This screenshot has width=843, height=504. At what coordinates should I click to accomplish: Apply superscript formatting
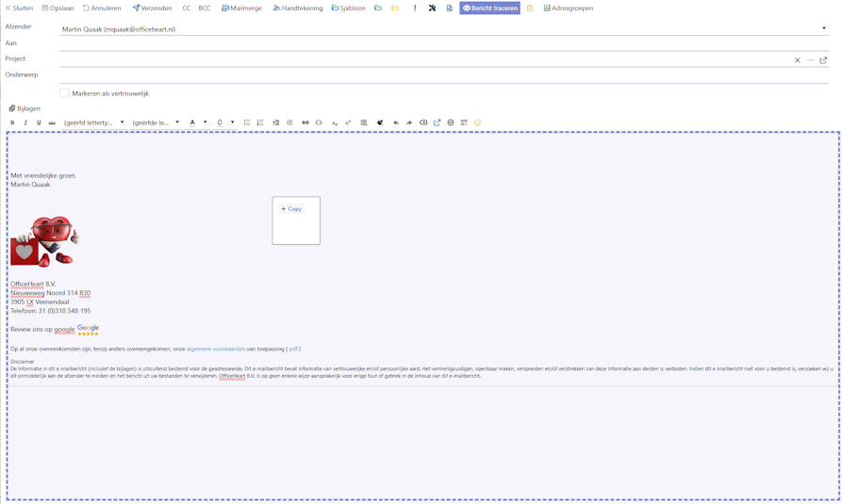coord(348,123)
